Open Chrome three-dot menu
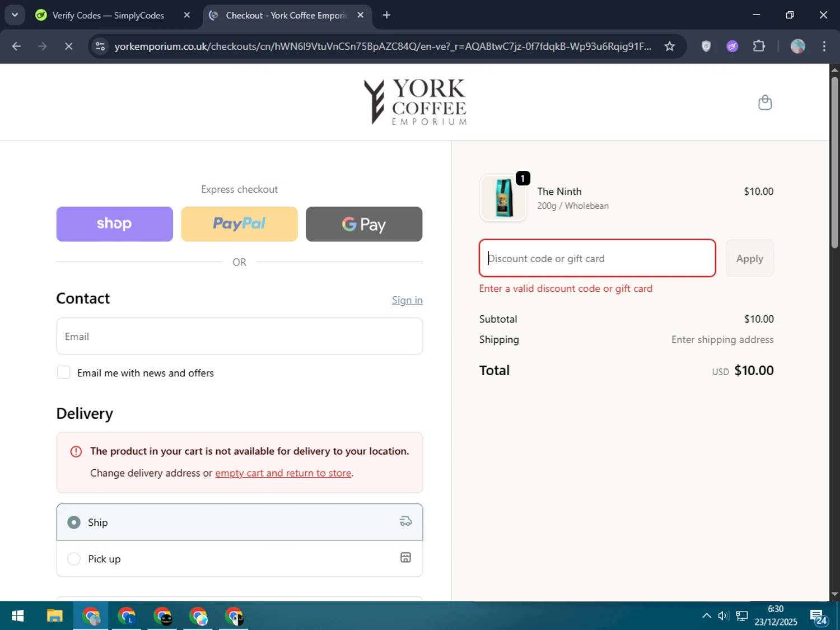The width and height of the screenshot is (840, 630). [x=824, y=46]
